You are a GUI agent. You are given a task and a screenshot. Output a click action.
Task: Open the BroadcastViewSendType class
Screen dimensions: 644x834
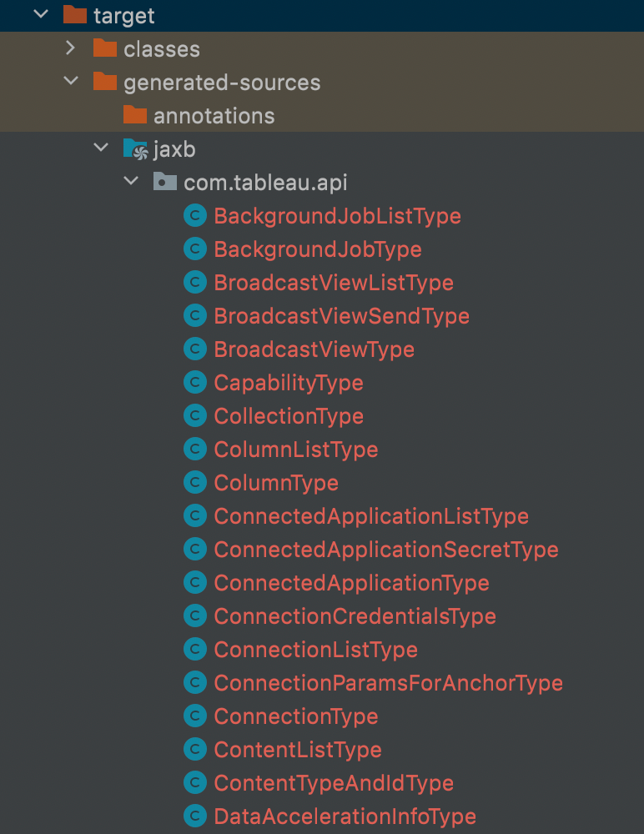point(341,315)
